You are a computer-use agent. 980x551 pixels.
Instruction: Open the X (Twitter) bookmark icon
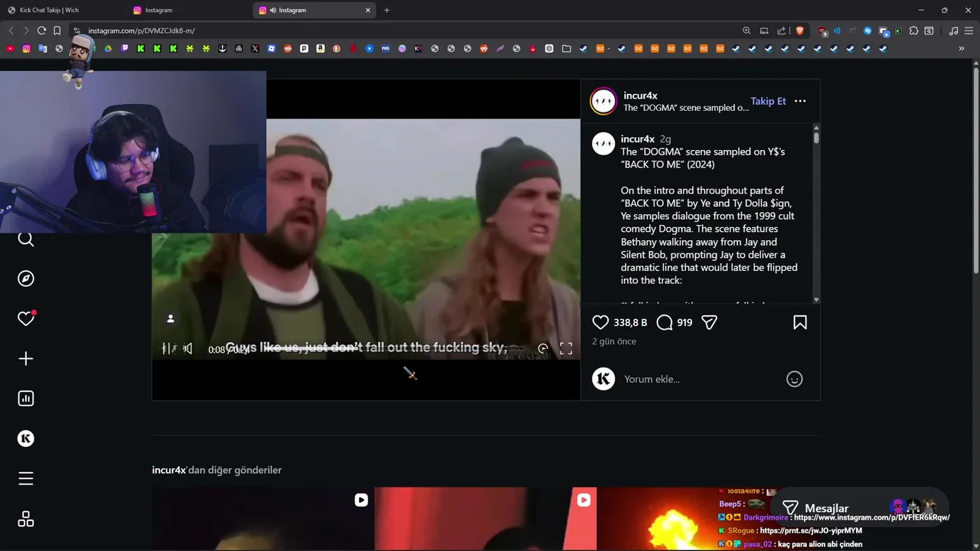[255, 48]
